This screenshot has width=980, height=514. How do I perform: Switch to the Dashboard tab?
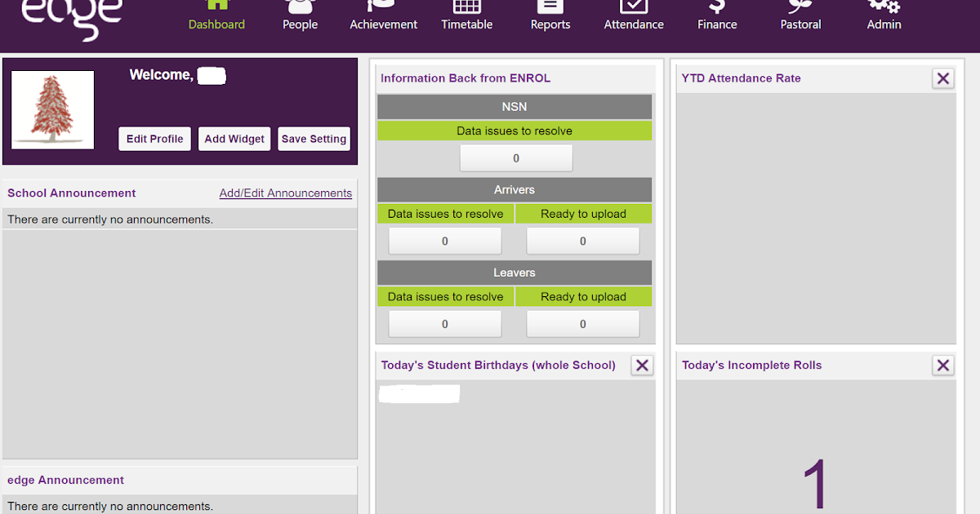pyautogui.click(x=216, y=24)
